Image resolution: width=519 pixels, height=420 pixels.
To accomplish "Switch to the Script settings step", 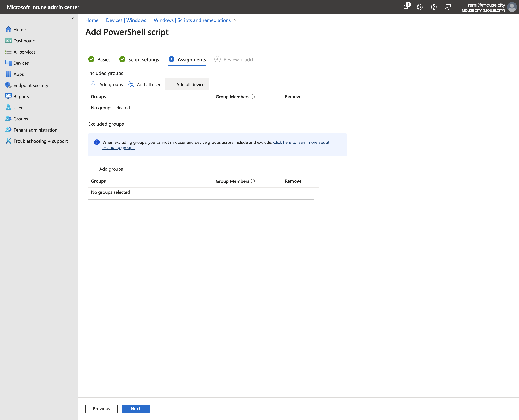I will pos(139,60).
